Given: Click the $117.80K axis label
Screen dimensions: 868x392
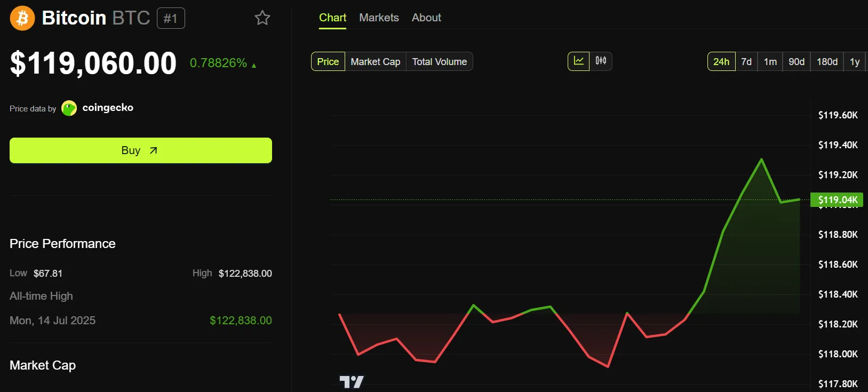Looking at the screenshot, I should (838, 384).
